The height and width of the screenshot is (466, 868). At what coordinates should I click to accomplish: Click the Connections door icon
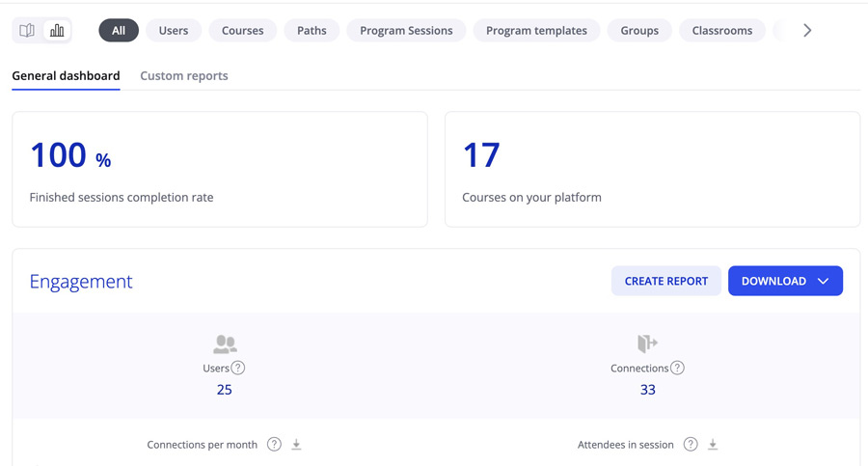coord(647,343)
